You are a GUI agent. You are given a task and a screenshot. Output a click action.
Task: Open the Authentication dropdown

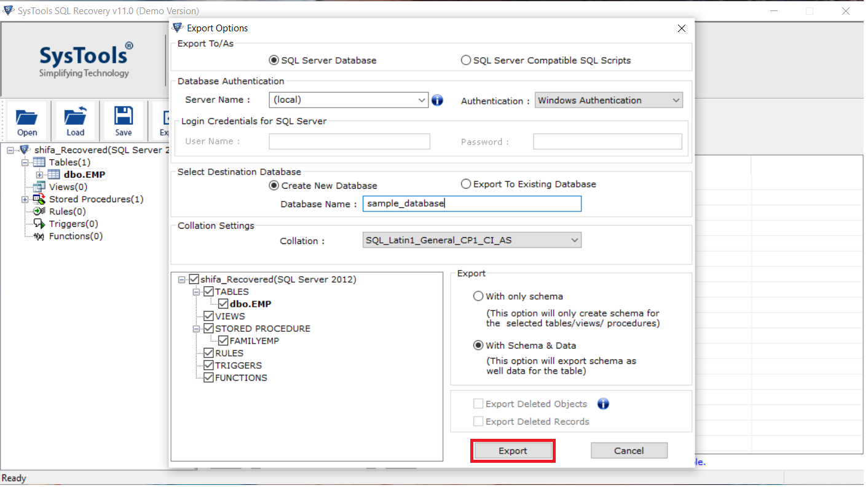pyautogui.click(x=676, y=100)
